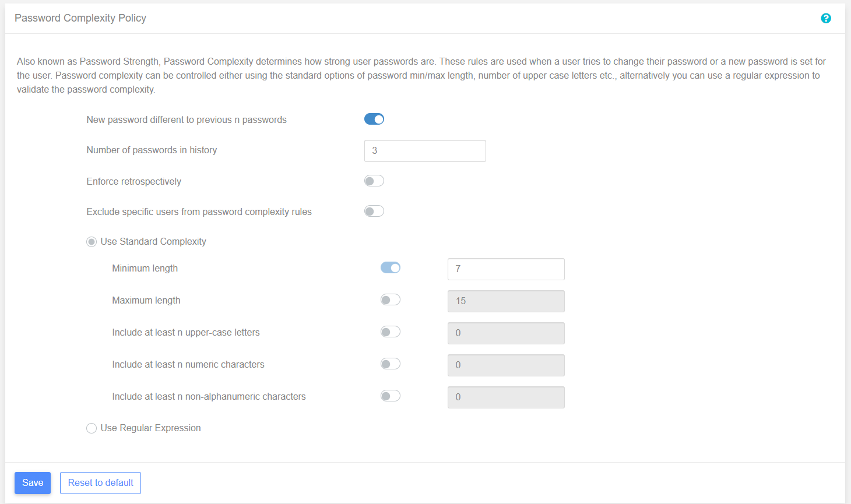
Task: Click the non-alphanumeric characters count field
Action: pos(506,397)
